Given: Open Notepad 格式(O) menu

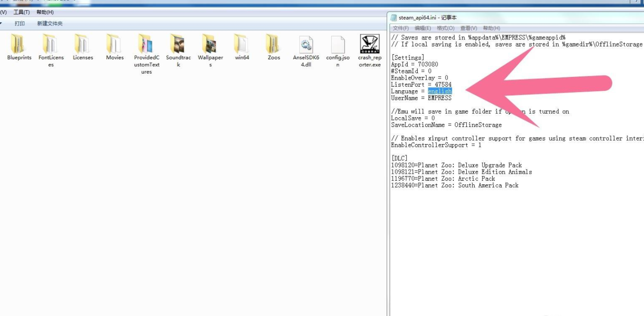Looking at the screenshot, I should (446, 28).
